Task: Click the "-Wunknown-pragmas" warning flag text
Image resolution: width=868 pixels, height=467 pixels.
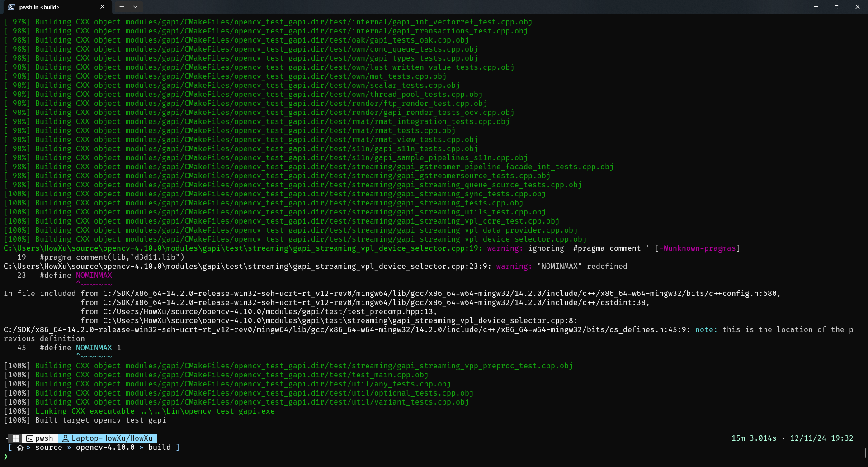Action: tap(697, 248)
